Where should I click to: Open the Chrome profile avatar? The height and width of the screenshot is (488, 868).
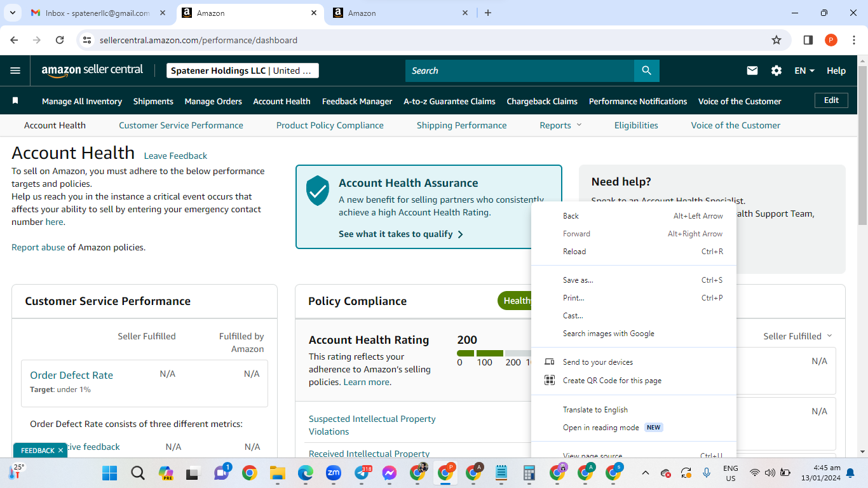(831, 40)
